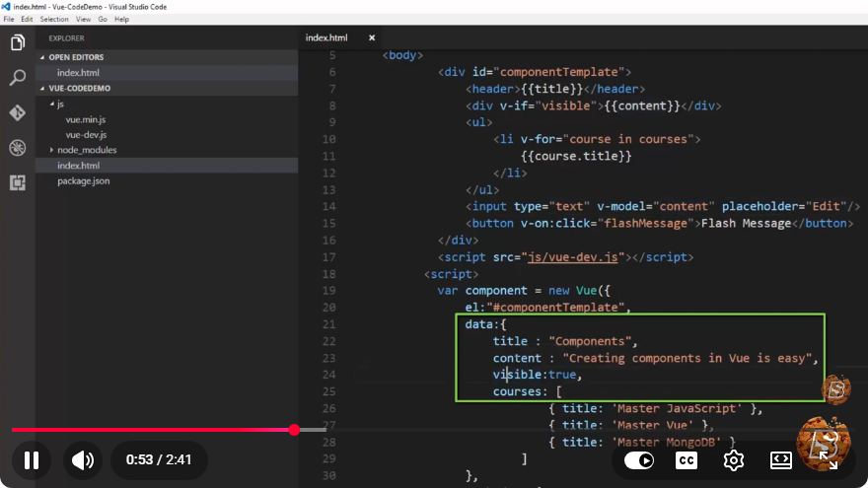This screenshot has height=488, width=868.
Task: Pause the video playback
Action: pyautogui.click(x=32, y=459)
